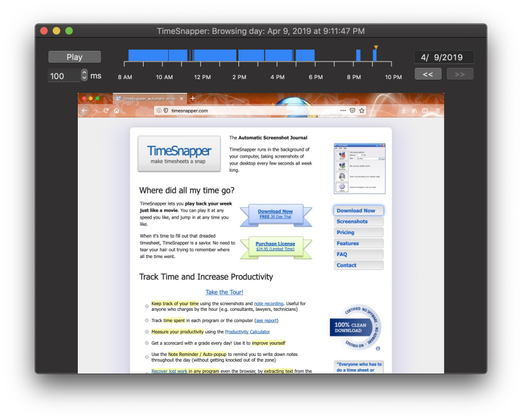Open the Library icon

point(414,110)
